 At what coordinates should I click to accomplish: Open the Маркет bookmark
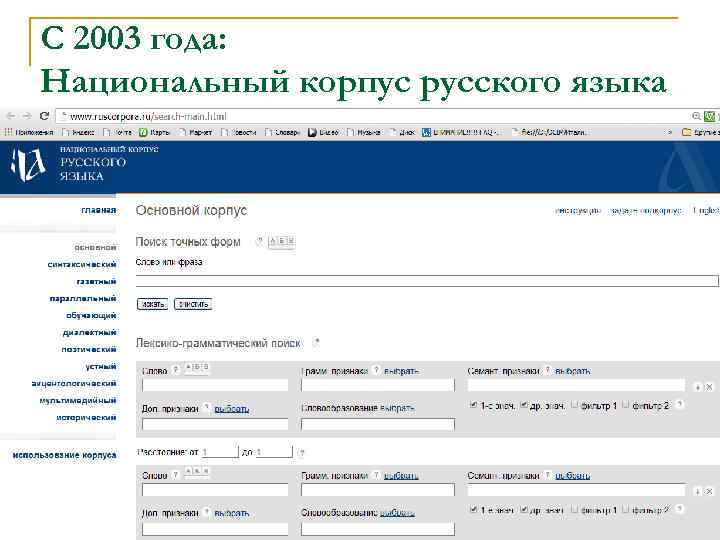pos(195,132)
